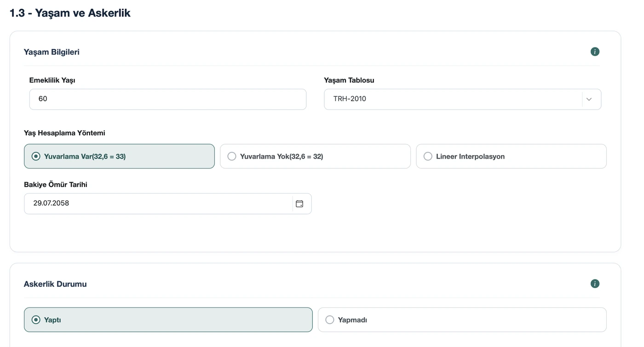
Task: Click the Yaşam Bilgileri info icon
Action: (595, 52)
